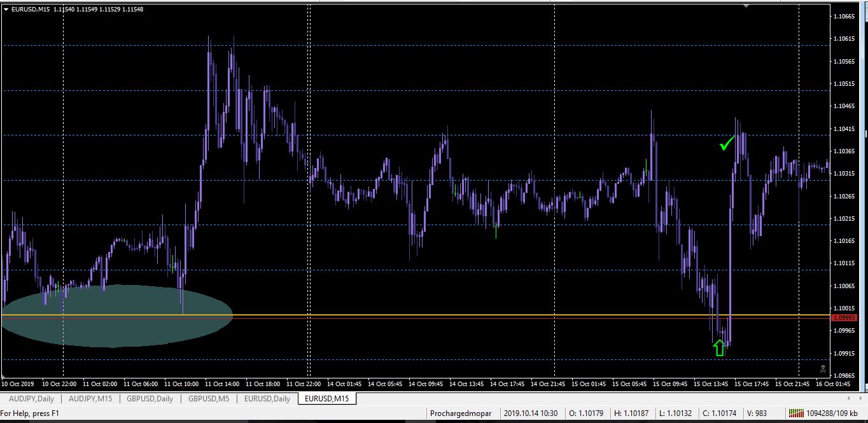The width and height of the screenshot is (868, 423).
Task: Select the orange horizontal support line
Action: coord(416,315)
